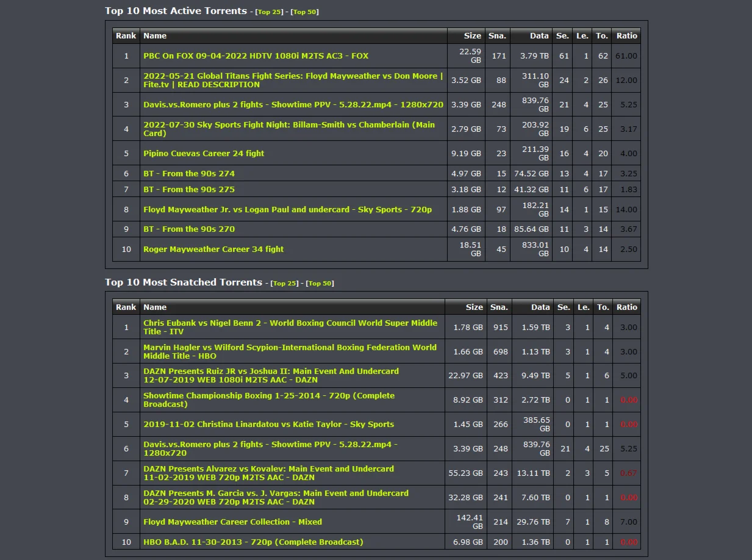752x560 pixels.
Task: Open Top 50 link for Most Snatched Torrents
Action: click(320, 284)
